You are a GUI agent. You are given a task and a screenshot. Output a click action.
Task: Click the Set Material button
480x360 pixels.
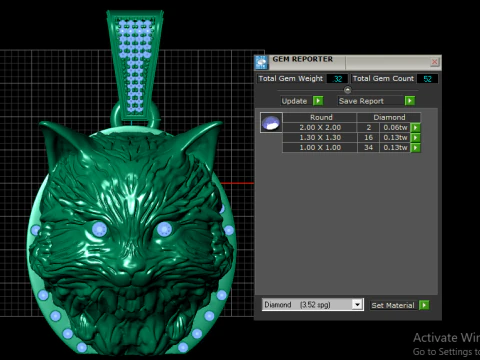click(x=393, y=305)
